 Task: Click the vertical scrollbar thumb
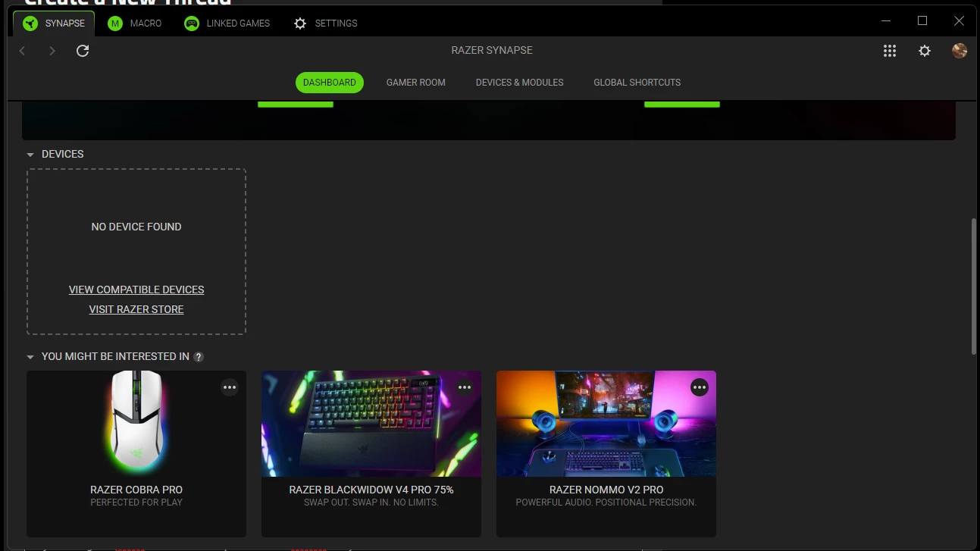pos(975,286)
